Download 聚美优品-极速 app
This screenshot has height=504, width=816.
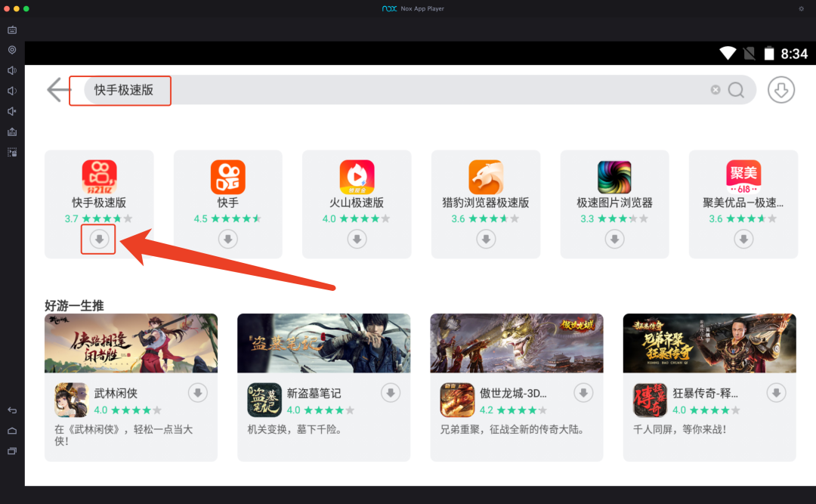tap(743, 239)
